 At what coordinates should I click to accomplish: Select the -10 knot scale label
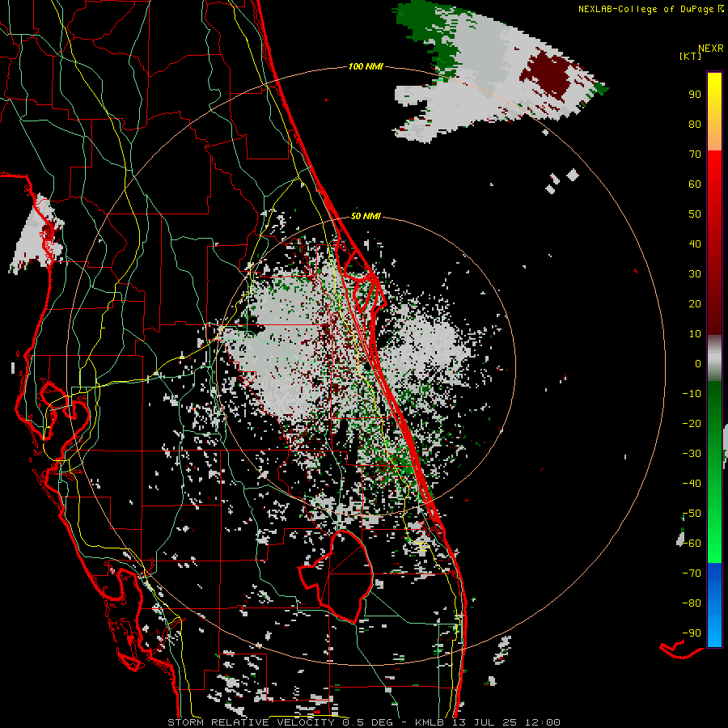pyautogui.click(x=692, y=394)
